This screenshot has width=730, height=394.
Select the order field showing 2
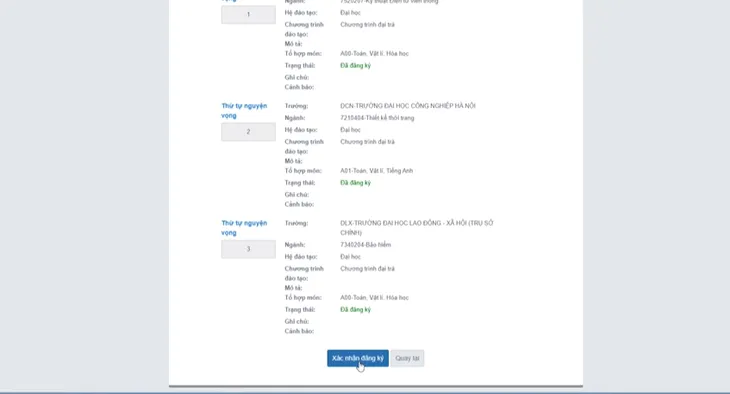248,132
